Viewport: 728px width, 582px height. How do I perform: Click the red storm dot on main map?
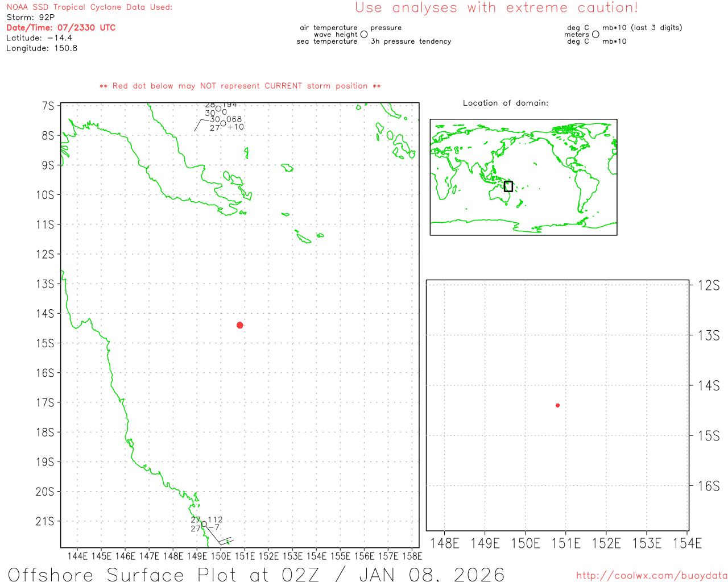239,325
